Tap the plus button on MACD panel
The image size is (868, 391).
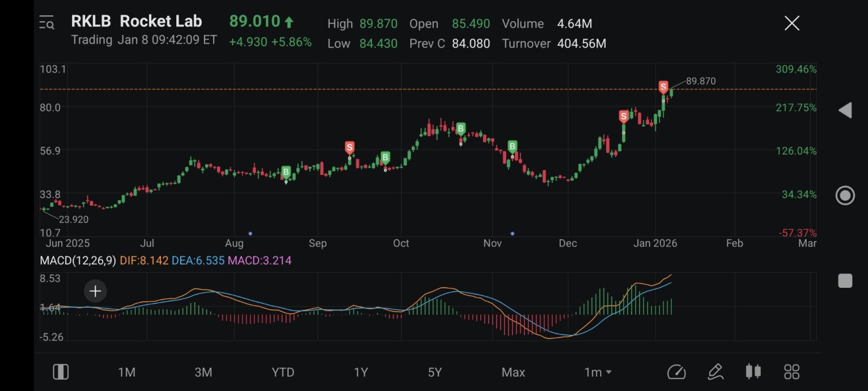[95, 291]
